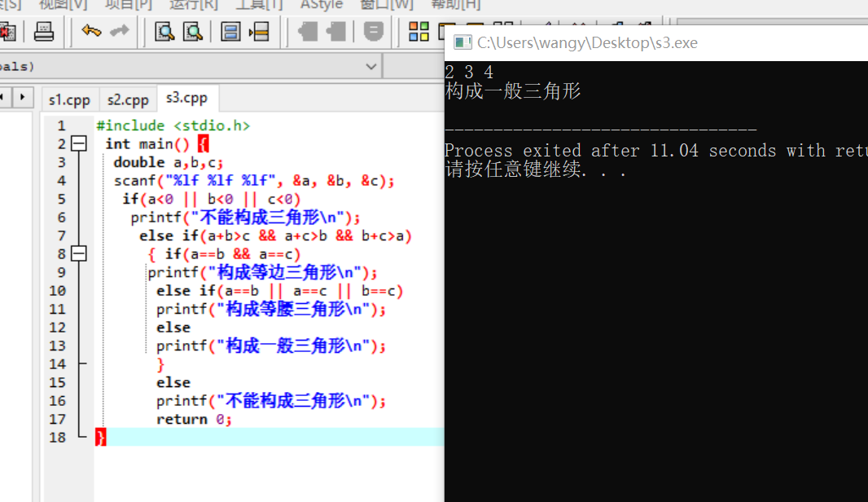Click the "else if(a+b>c && a+c>b && b+c>a)" line
This screenshot has width=868, height=502.
[x=275, y=236]
